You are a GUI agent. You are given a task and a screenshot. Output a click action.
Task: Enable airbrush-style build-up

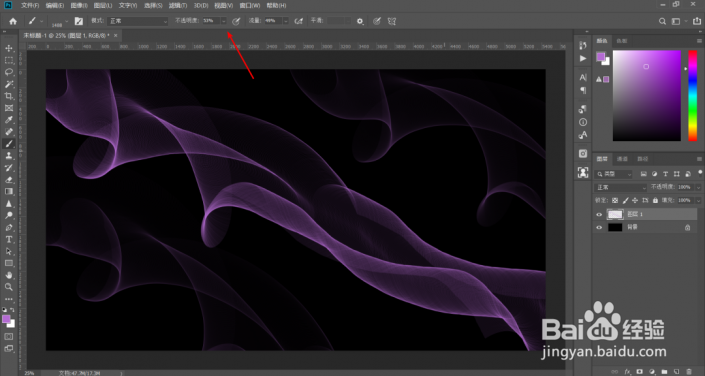298,21
